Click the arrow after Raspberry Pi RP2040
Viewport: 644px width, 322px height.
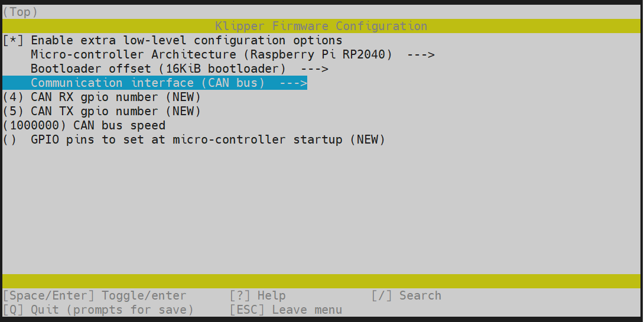[420, 55]
